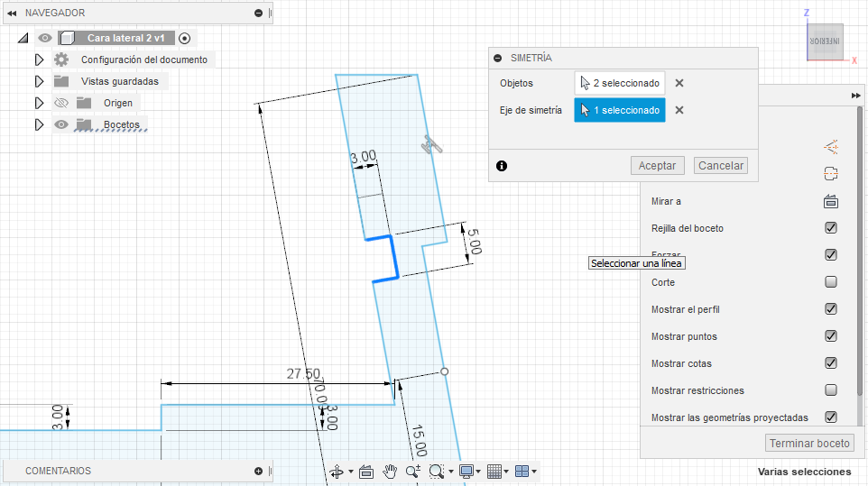Enable the Mostrar restricciones checkbox
868x486 pixels.
[x=831, y=390]
